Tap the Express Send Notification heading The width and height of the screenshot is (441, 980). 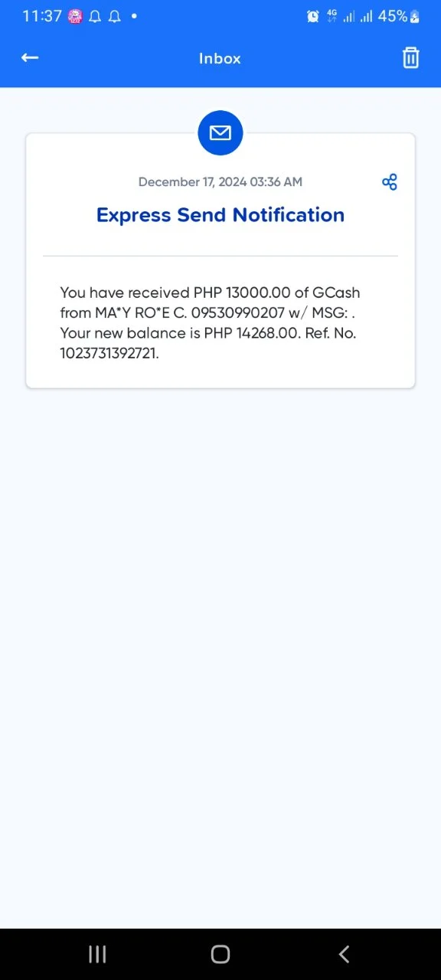[220, 215]
